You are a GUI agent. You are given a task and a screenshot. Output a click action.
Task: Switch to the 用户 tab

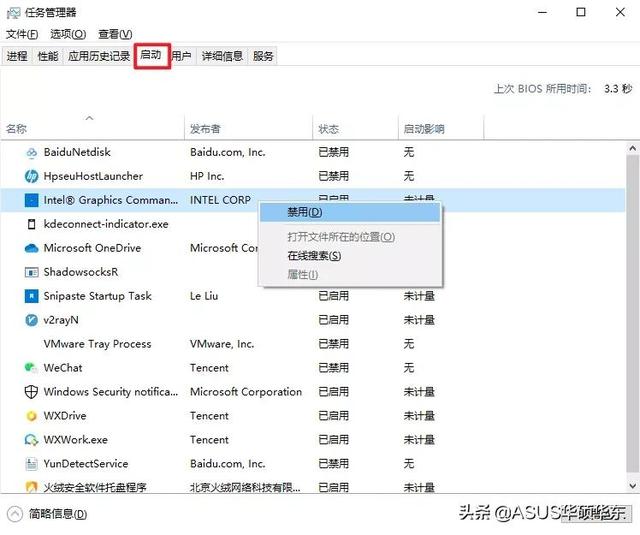pos(181,56)
